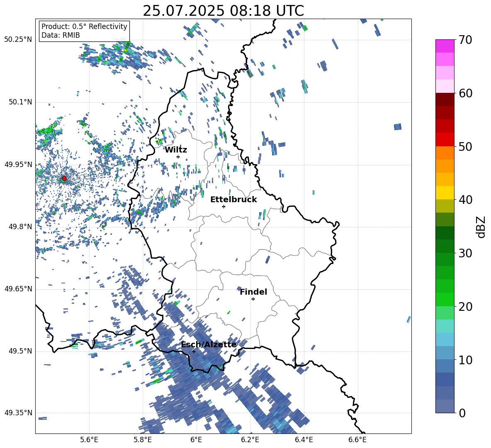Viewport: 491px width, 448px height.
Task: Click the 49.35°N latitude label
Action: 18,413
